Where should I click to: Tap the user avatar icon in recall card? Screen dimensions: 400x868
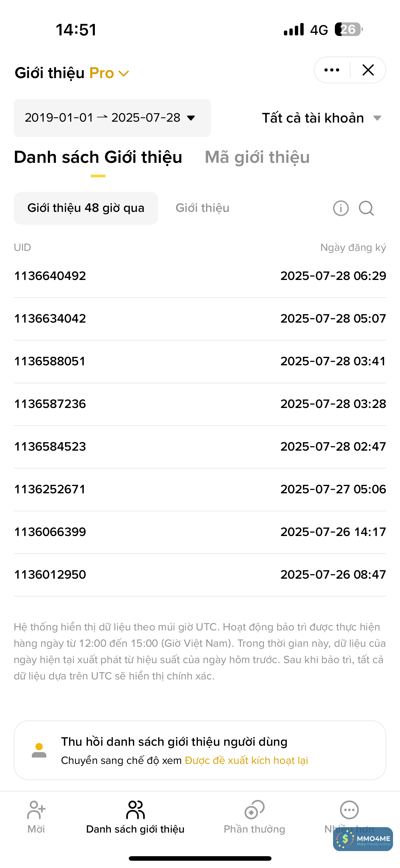[x=39, y=750]
